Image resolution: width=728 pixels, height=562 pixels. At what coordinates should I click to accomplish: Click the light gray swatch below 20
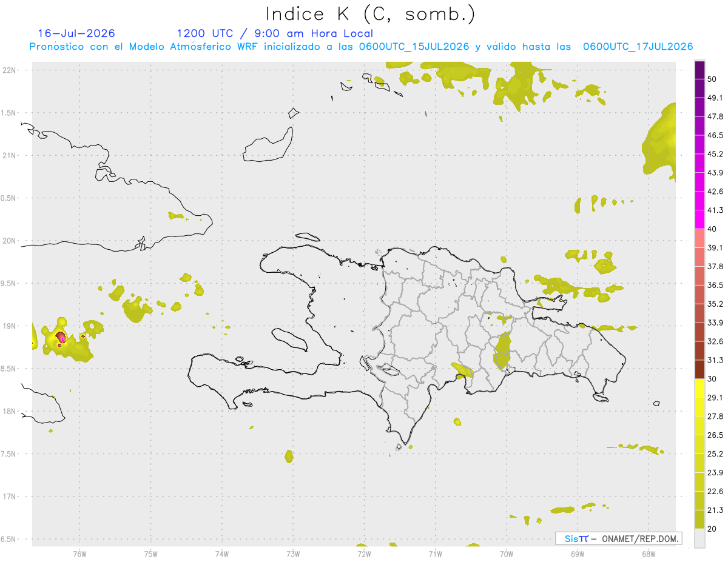[699, 538]
